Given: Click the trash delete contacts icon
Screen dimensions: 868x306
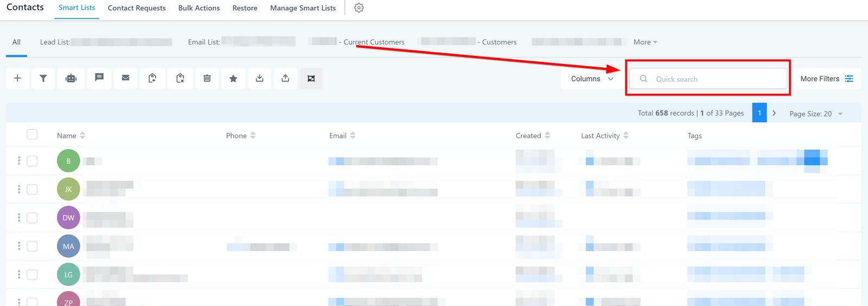Looking at the screenshot, I should pyautogui.click(x=207, y=78).
